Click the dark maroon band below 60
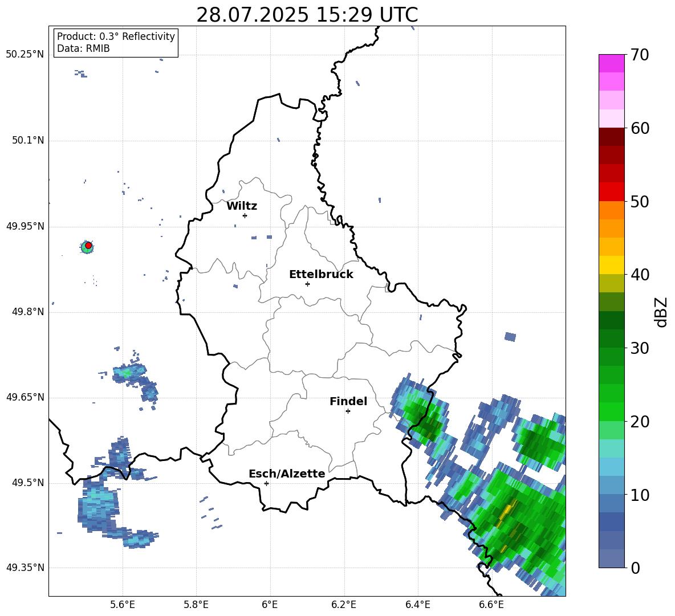 pyautogui.click(x=611, y=137)
